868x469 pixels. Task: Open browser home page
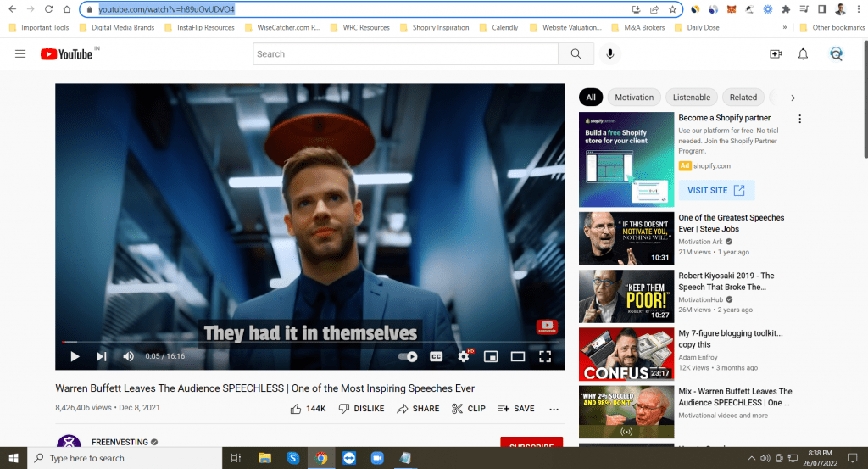click(67, 9)
